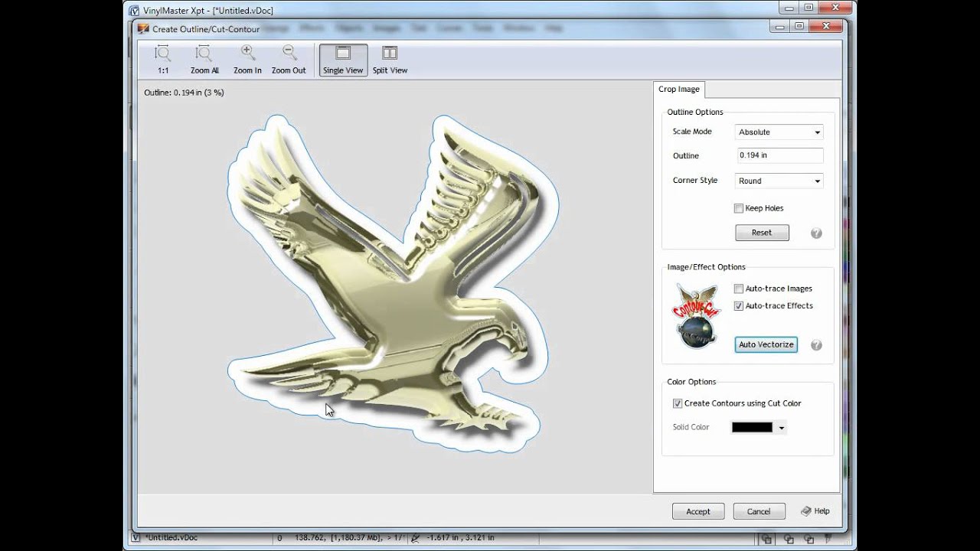Click the Untitled.vDoc status bar icon

tap(136, 538)
